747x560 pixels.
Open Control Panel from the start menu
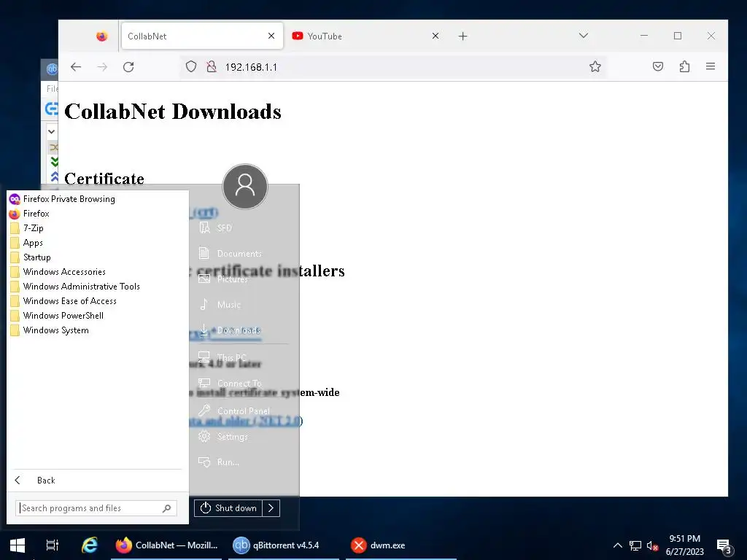pyautogui.click(x=244, y=411)
